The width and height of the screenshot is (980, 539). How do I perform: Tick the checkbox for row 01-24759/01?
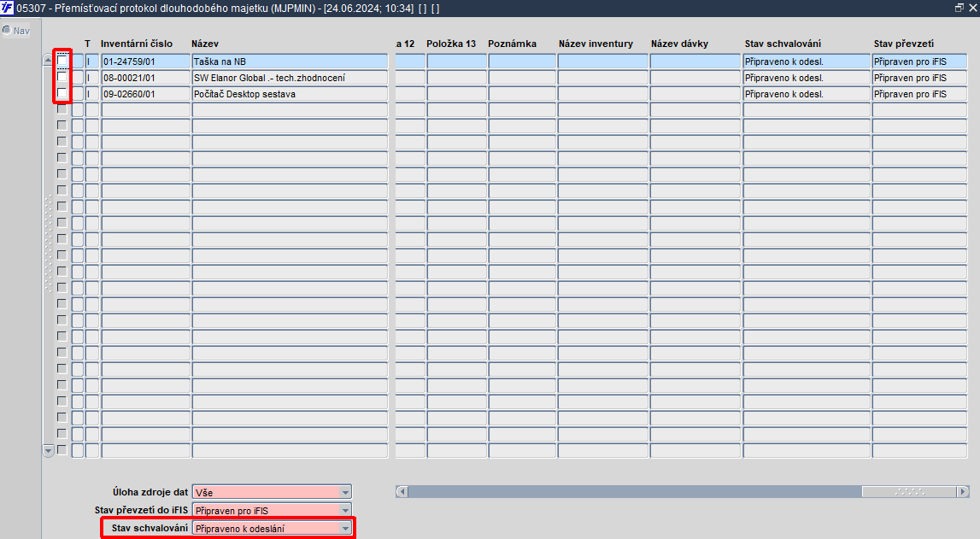[x=62, y=61]
